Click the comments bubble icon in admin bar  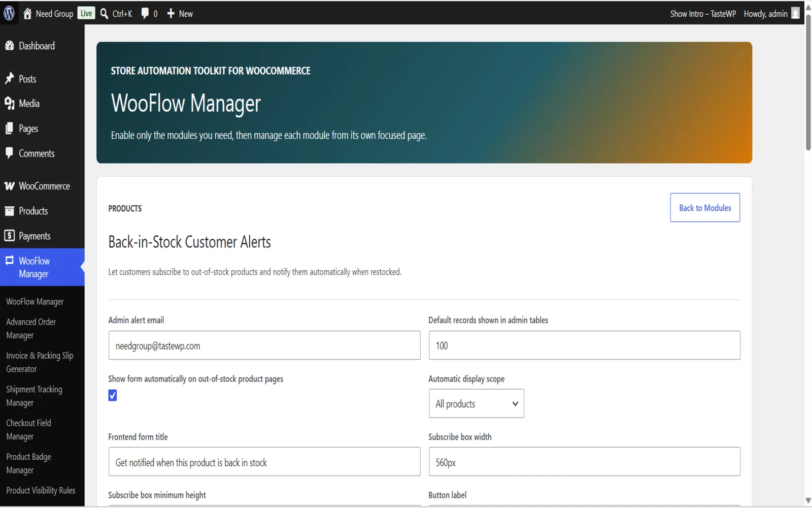145,14
